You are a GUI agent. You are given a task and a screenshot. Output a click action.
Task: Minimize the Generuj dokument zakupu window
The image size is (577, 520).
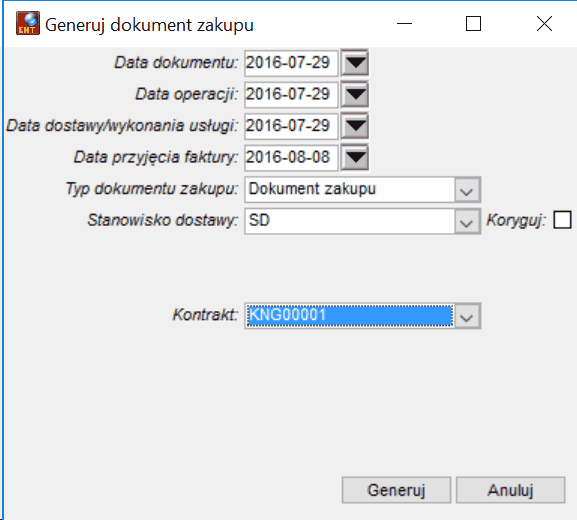pyautogui.click(x=404, y=24)
